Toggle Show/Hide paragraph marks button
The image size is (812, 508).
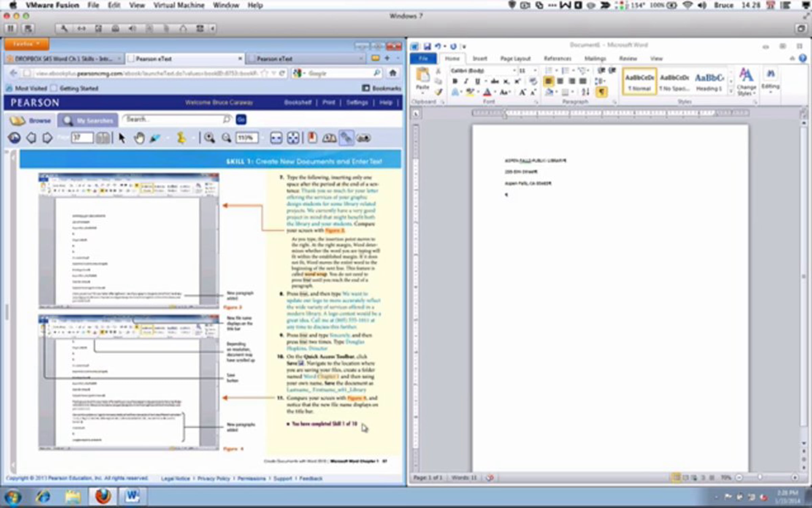click(602, 92)
